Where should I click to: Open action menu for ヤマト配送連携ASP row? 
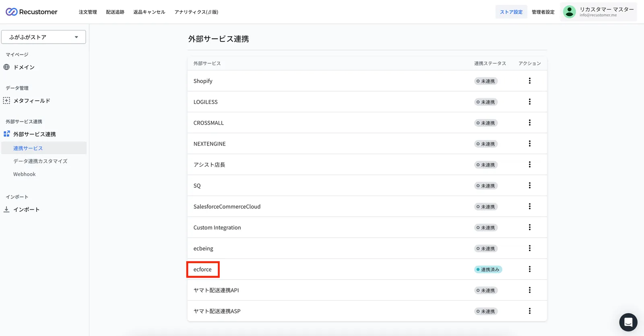pyautogui.click(x=530, y=311)
